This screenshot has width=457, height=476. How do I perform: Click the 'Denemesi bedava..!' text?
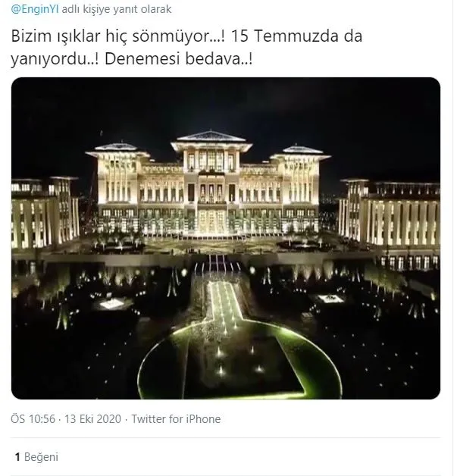click(178, 58)
